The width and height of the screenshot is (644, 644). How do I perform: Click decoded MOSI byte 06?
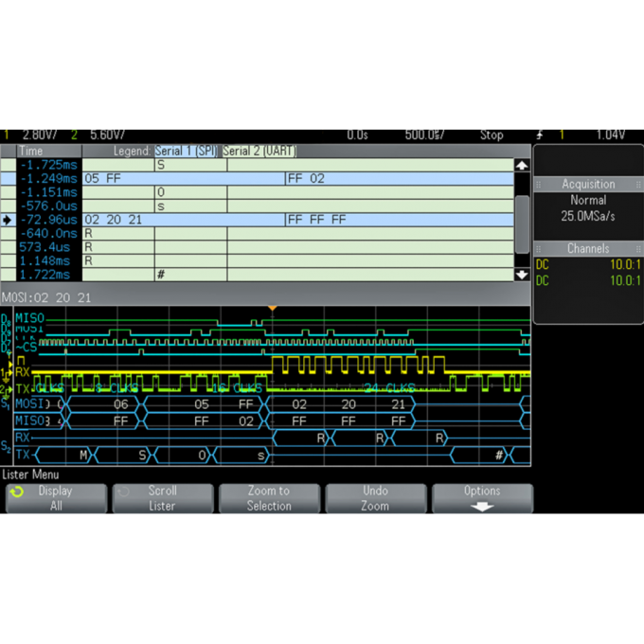121,405
